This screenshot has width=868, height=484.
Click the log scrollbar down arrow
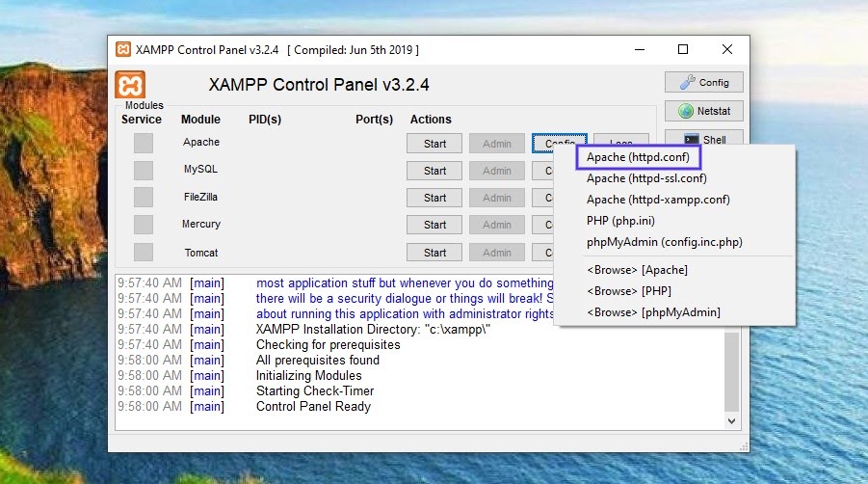(732, 421)
